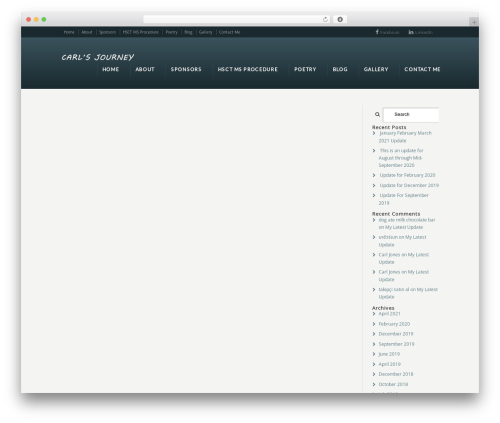Select HOME in the main navigation
The height and width of the screenshot is (423, 500).
[111, 69]
